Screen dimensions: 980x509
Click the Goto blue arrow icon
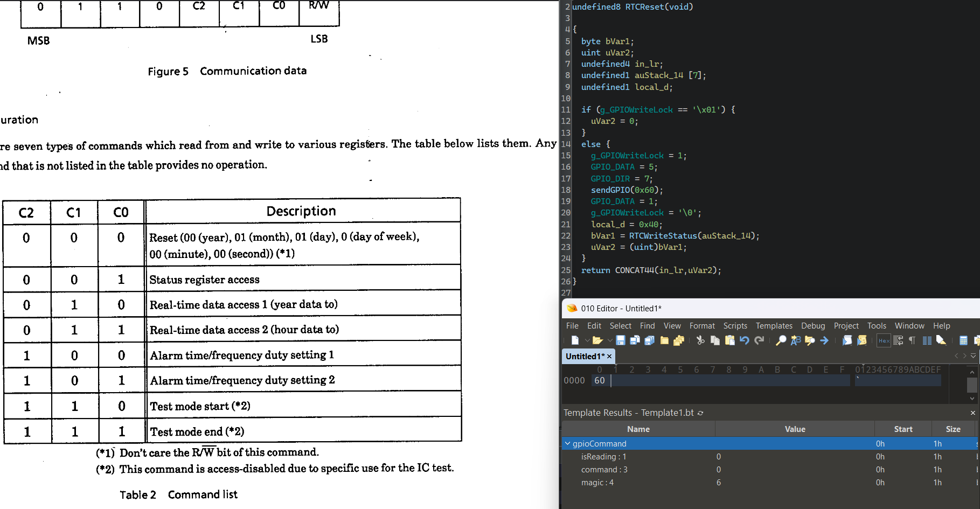coord(824,340)
